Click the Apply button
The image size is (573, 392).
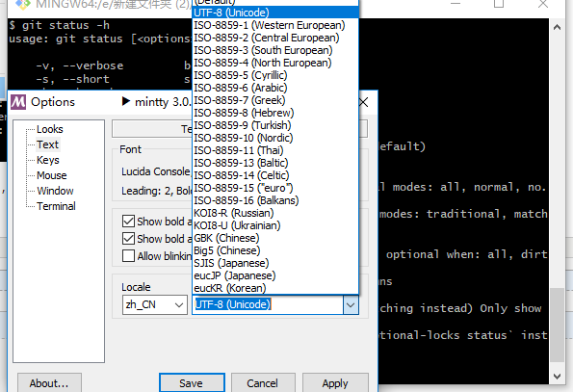(335, 383)
